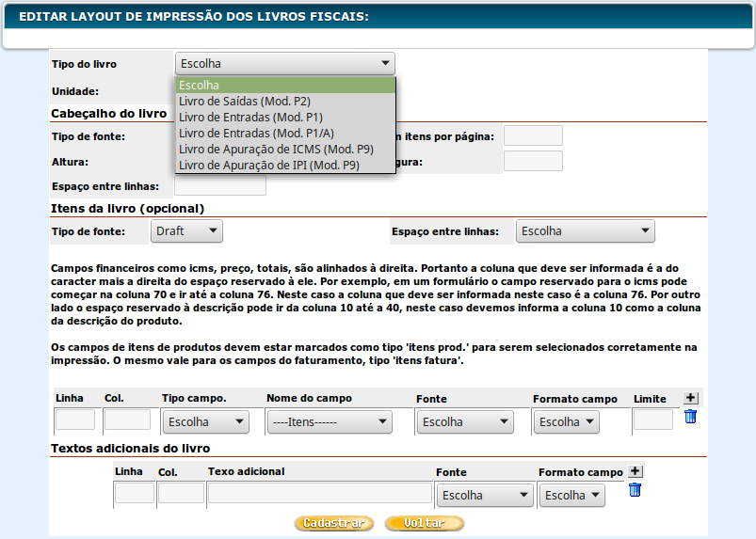
Task: Click the plus icon in Textos adicionais
Action: click(x=635, y=471)
